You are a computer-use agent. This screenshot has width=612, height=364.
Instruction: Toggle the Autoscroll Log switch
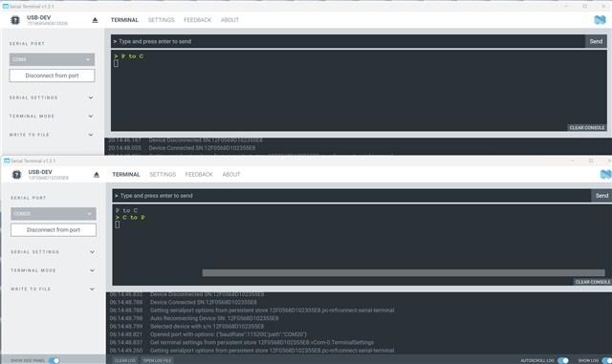click(x=563, y=360)
